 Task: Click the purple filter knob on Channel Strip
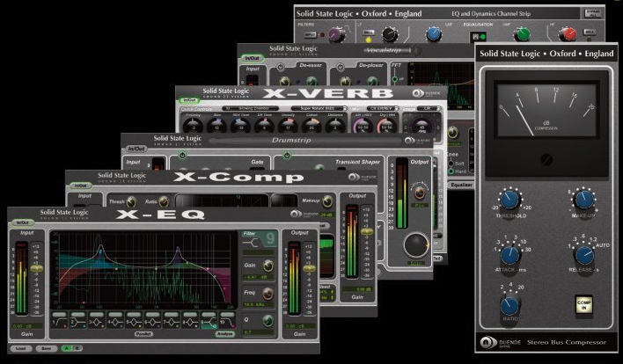pos(336,33)
